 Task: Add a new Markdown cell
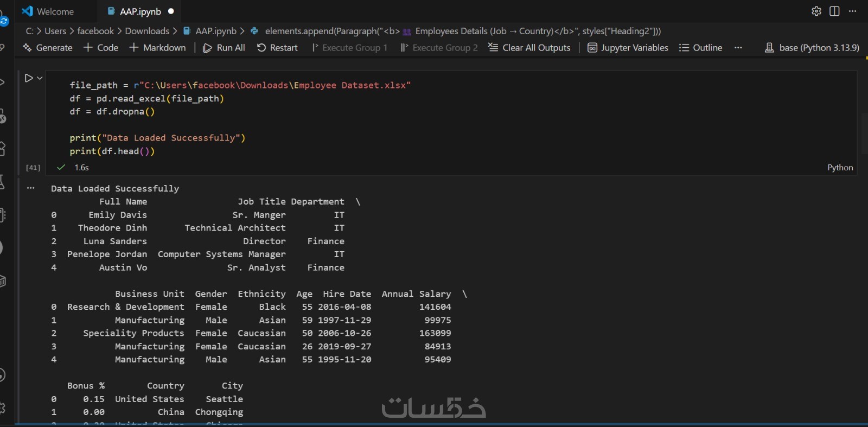point(158,48)
